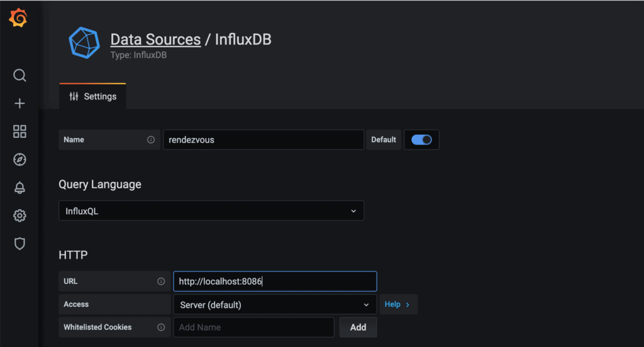
Task: Click into the Add Name cookie field
Action: point(254,327)
